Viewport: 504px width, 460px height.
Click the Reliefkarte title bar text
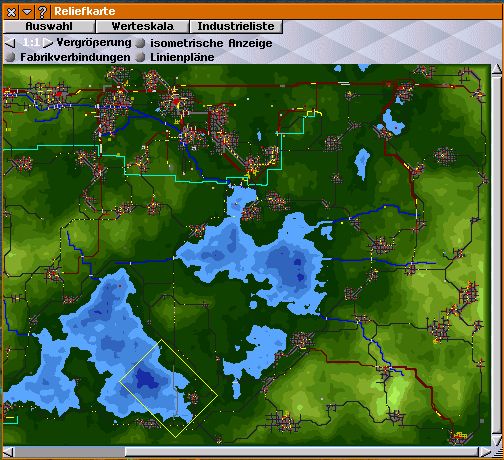click(x=85, y=11)
